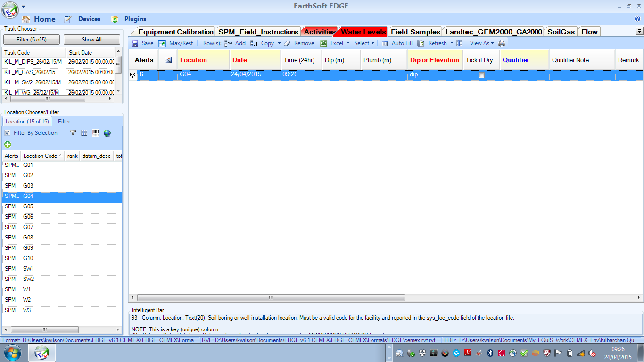Export data using the Excel button
The height and width of the screenshot is (362, 644).
pyautogui.click(x=332, y=43)
